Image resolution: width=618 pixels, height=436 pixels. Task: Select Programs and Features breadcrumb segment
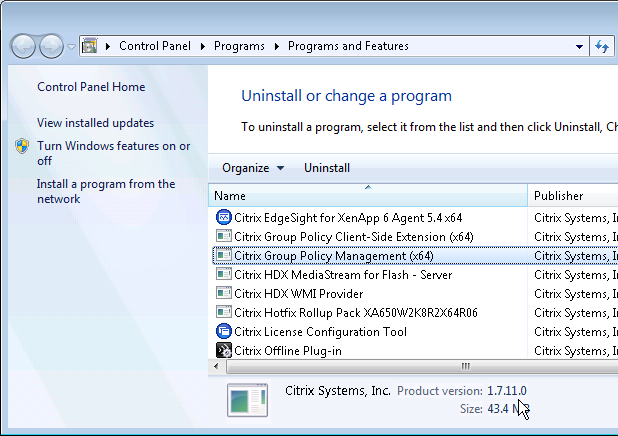coord(348,46)
